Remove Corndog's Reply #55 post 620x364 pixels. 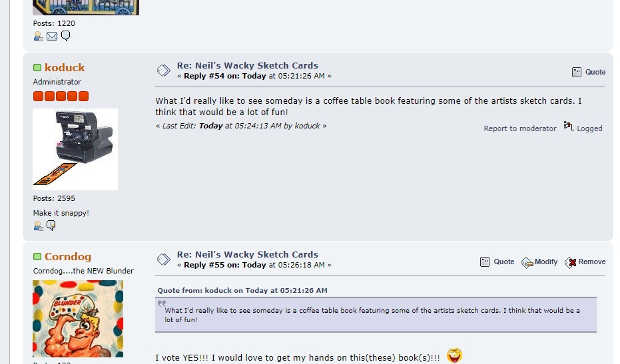click(x=585, y=262)
